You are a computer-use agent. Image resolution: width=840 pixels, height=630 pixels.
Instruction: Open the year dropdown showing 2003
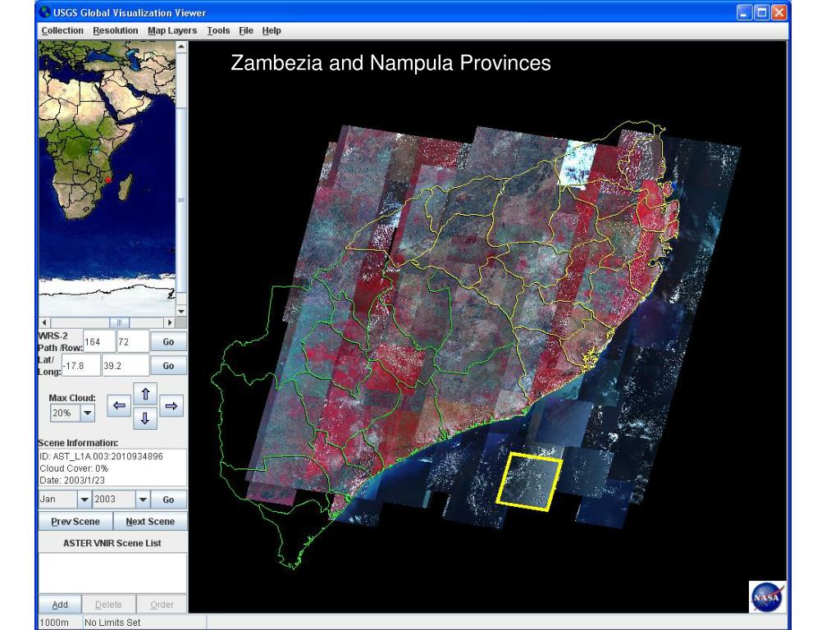coord(143,500)
